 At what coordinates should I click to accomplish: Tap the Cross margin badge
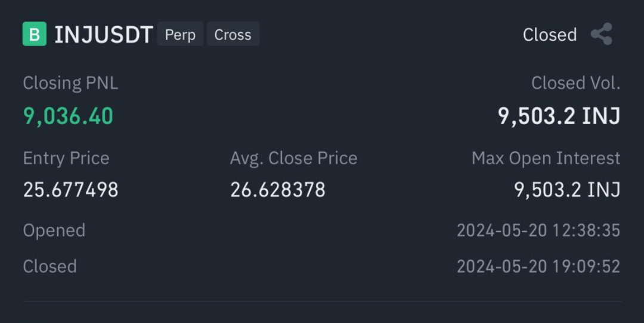pyautogui.click(x=233, y=35)
